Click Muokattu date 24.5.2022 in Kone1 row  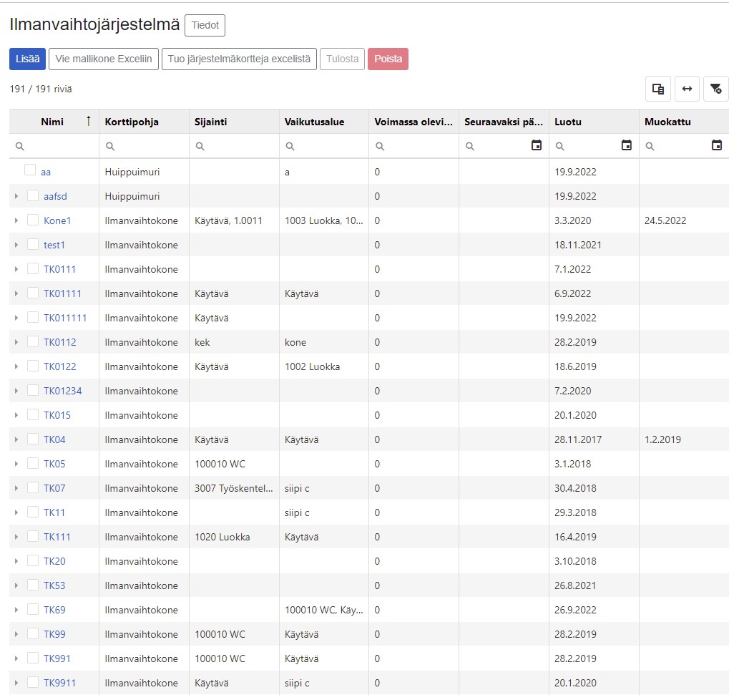coord(665,220)
